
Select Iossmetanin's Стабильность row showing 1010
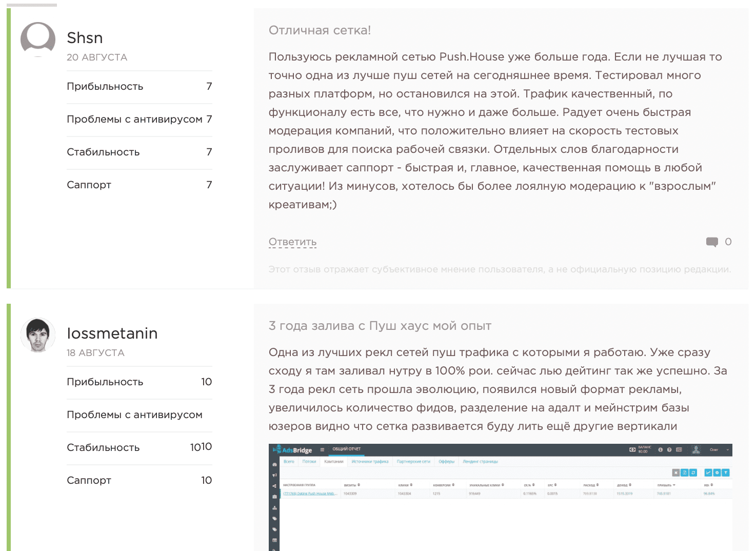pyautogui.click(x=140, y=448)
